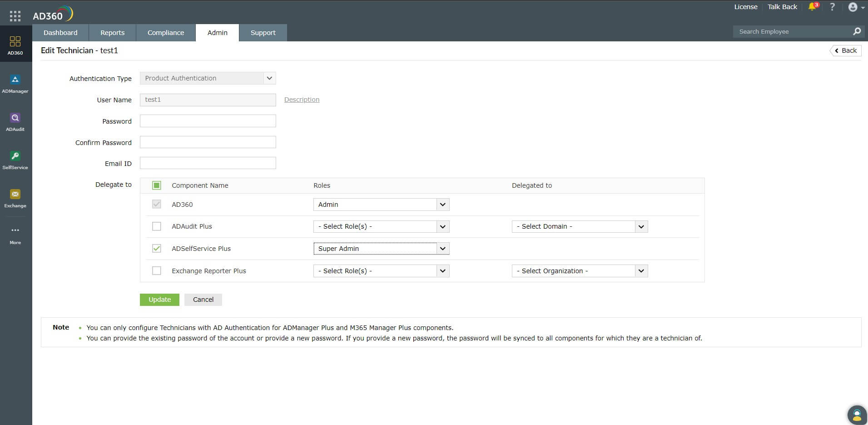Go to the Compliance tab
The height and width of the screenshot is (425, 868).
tap(166, 33)
